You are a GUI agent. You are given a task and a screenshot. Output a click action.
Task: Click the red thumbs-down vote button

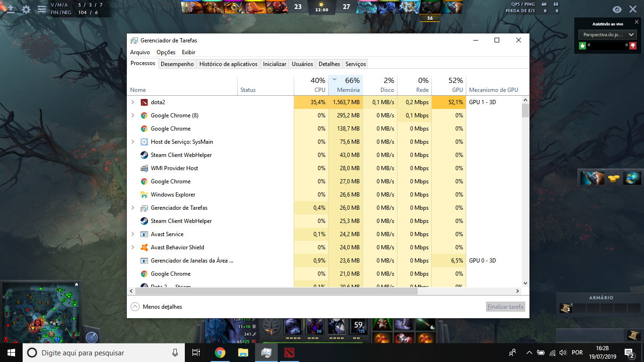pos(633,45)
